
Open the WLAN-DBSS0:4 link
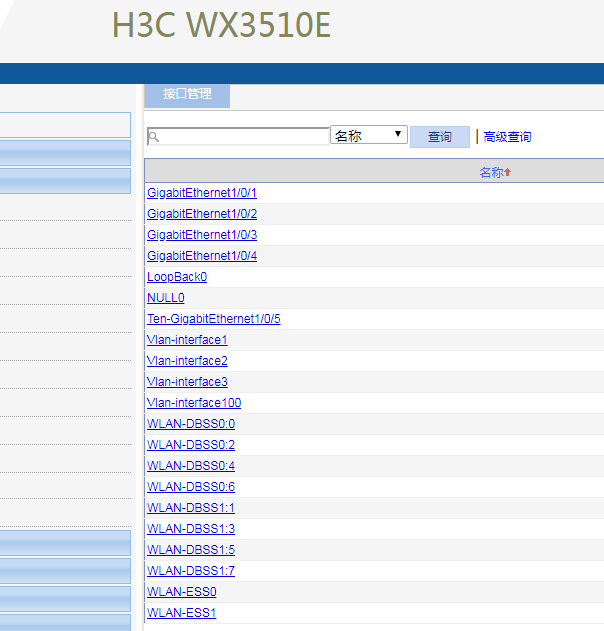[x=191, y=466]
